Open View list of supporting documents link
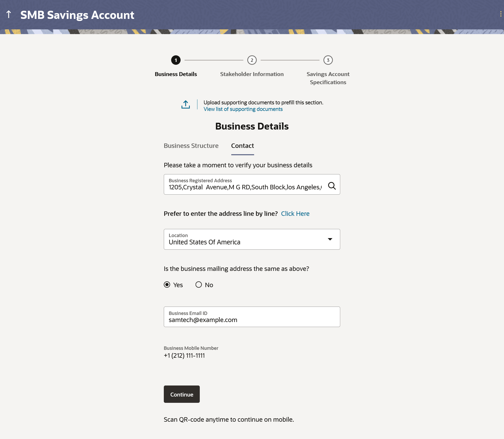This screenshot has height=439, width=504. [x=243, y=109]
